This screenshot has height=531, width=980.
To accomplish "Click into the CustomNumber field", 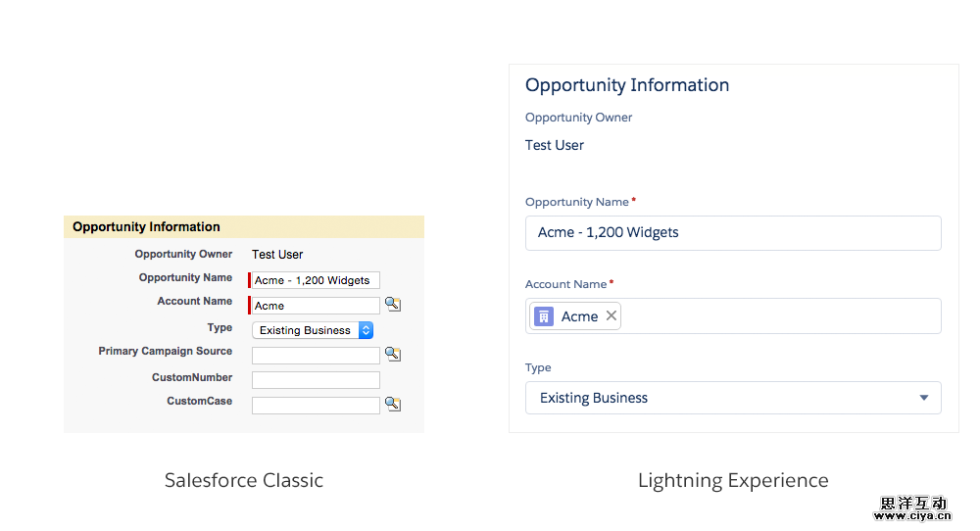I will click(x=315, y=380).
